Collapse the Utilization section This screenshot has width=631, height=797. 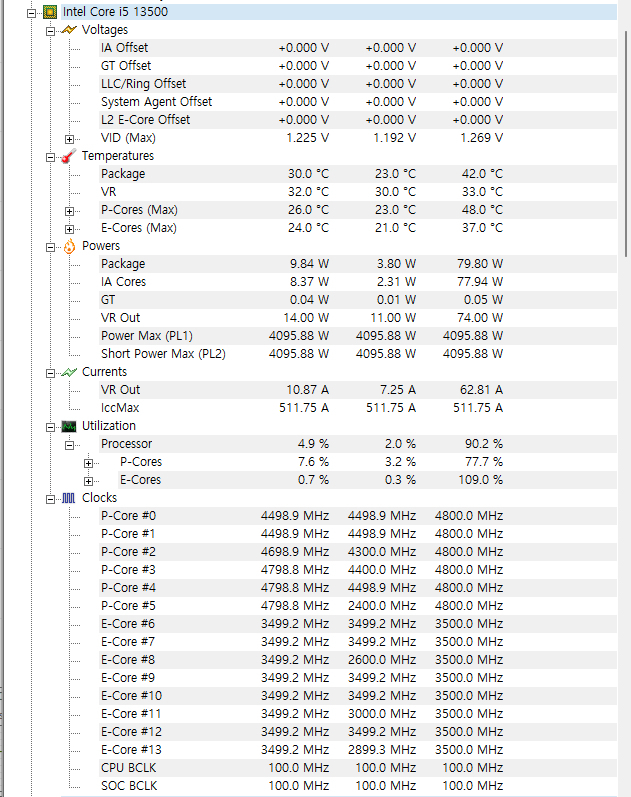(50, 427)
